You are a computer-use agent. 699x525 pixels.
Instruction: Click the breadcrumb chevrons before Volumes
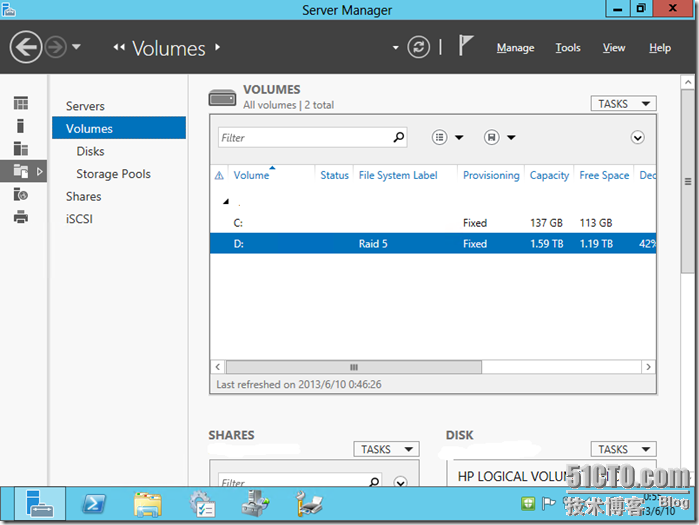(x=119, y=47)
